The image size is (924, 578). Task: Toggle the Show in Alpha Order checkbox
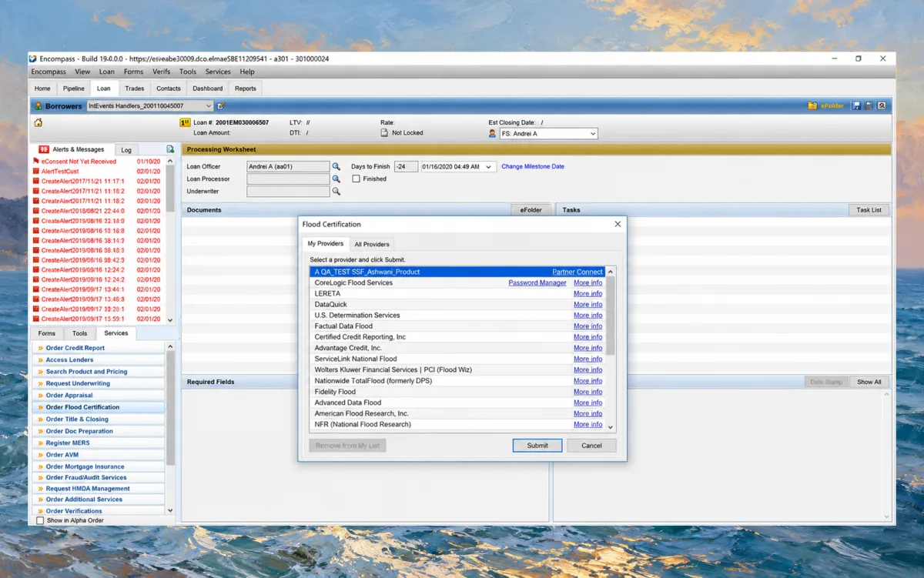pyautogui.click(x=41, y=520)
